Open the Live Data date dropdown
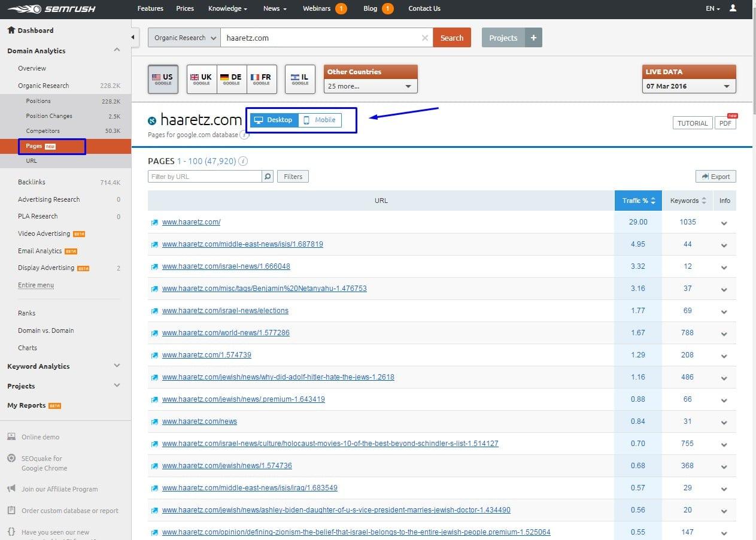 point(689,86)
